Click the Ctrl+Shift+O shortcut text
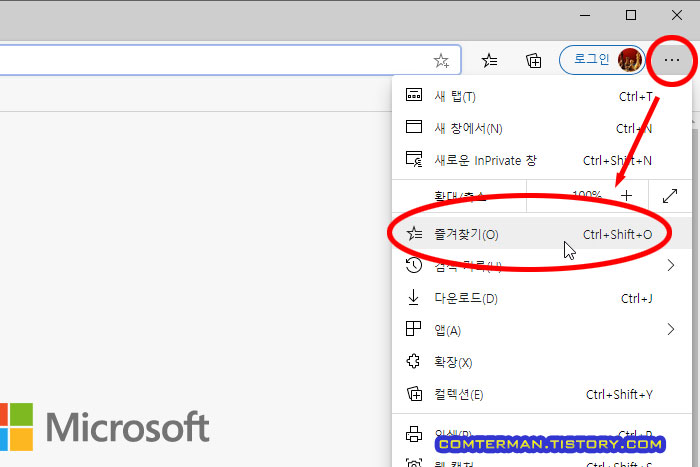 [x=617, y=234]
